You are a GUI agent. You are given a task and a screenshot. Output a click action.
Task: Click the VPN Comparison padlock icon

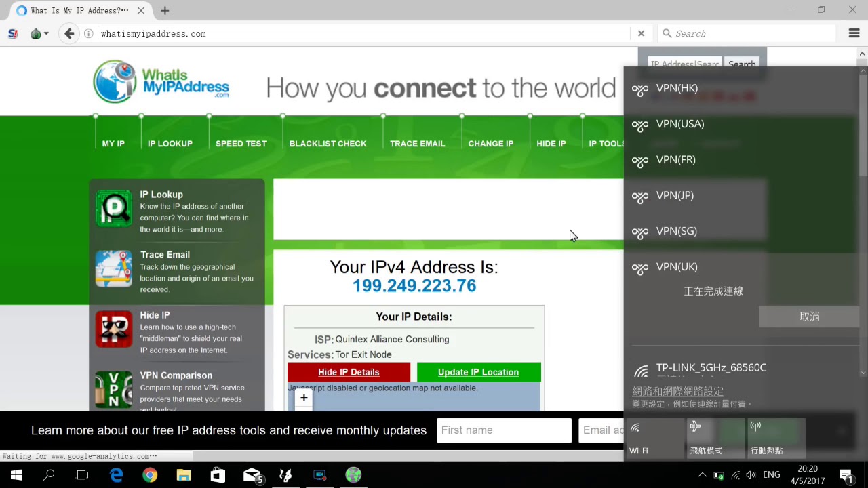coord(114,389)
